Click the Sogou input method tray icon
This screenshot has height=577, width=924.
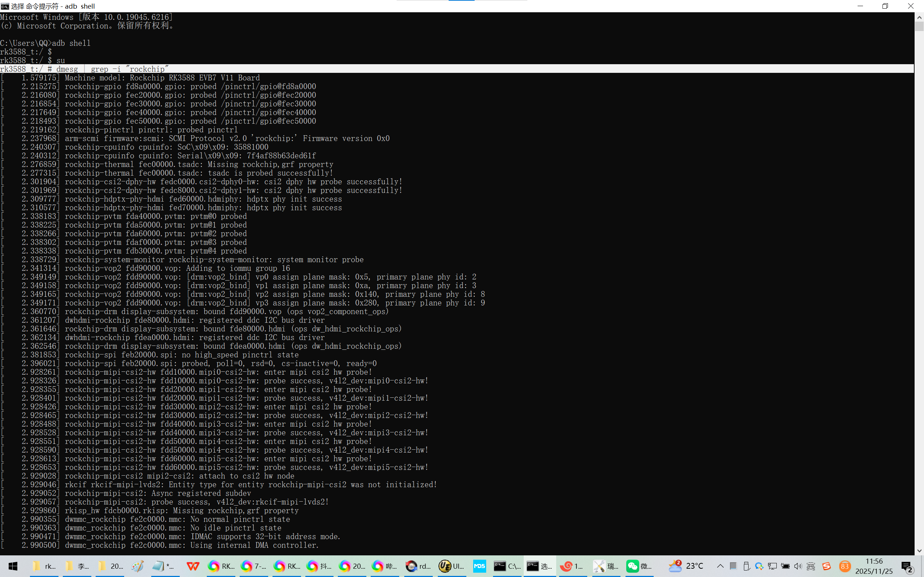[x=827, y=566]
